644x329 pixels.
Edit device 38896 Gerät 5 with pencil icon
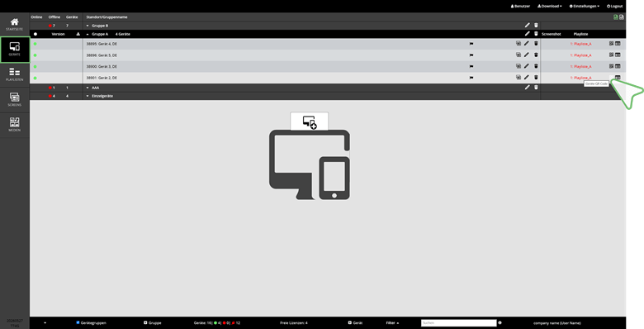click(x=527, y=55)
